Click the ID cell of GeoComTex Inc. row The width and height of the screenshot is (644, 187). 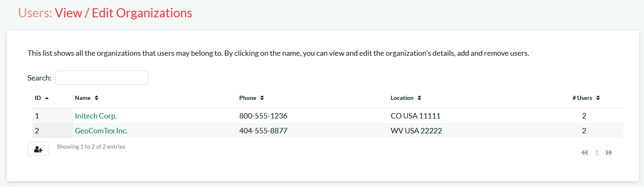[x=37, y=131]
